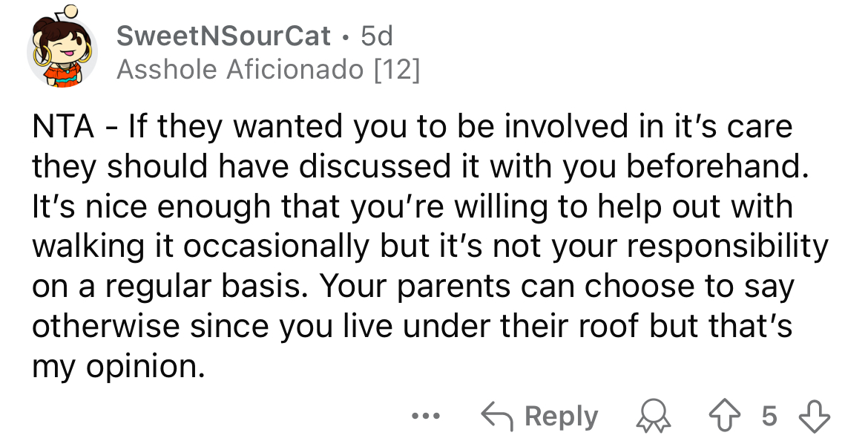Click the word NTA starting the comment

click(62, 126)
